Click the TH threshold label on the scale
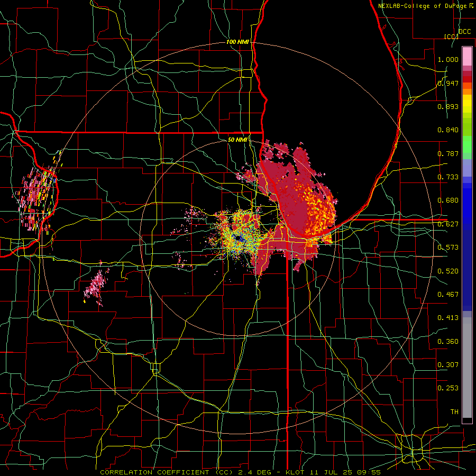Screen dimensions: 476x476 454,412
